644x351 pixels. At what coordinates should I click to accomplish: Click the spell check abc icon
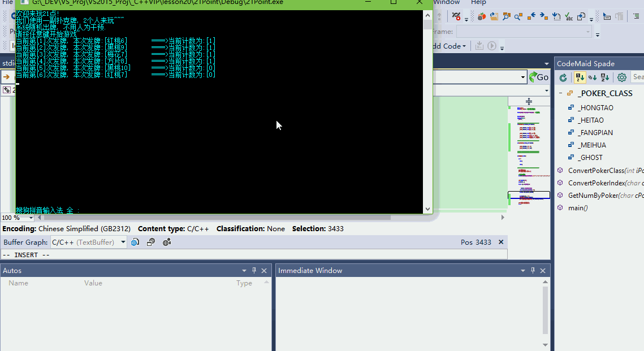coord(569,17)
